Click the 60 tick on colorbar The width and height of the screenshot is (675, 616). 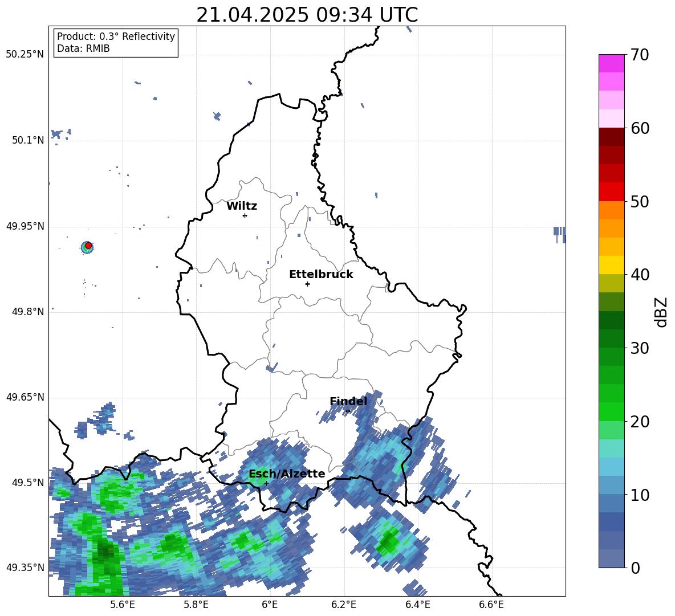[x=640, y=128]
